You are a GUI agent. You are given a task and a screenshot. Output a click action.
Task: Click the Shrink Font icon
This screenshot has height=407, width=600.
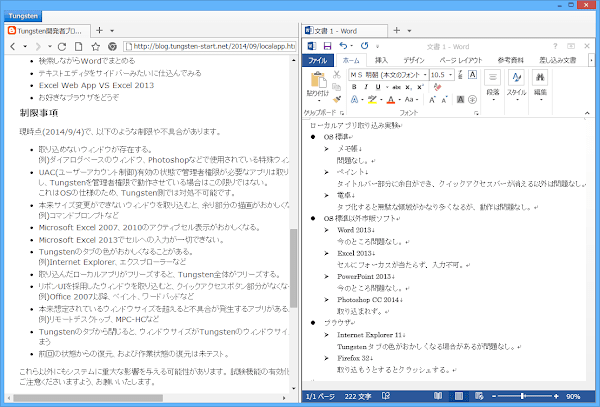point(444,100)
